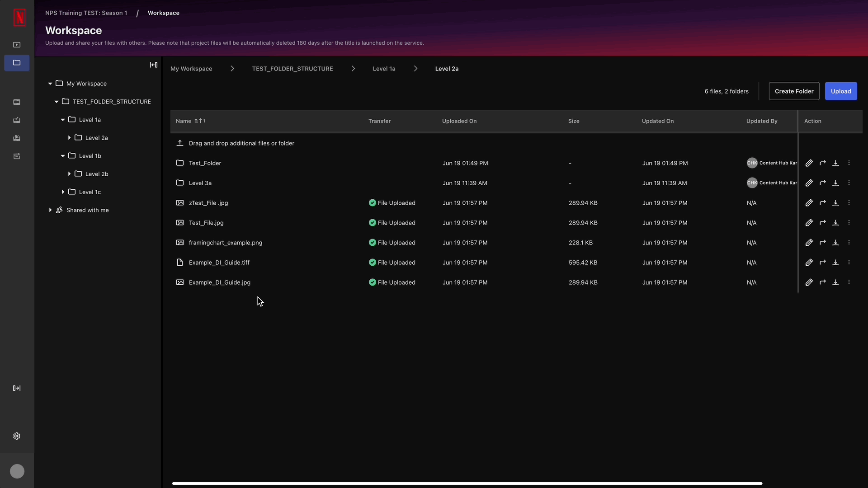
Task: Open the Level 3a folder in list
Action: point(200,183)
